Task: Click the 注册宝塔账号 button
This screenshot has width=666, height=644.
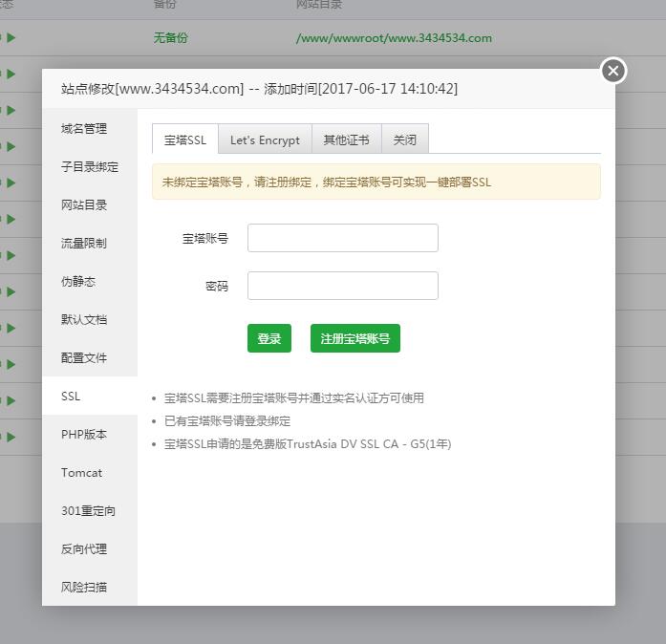Action: 355,338
